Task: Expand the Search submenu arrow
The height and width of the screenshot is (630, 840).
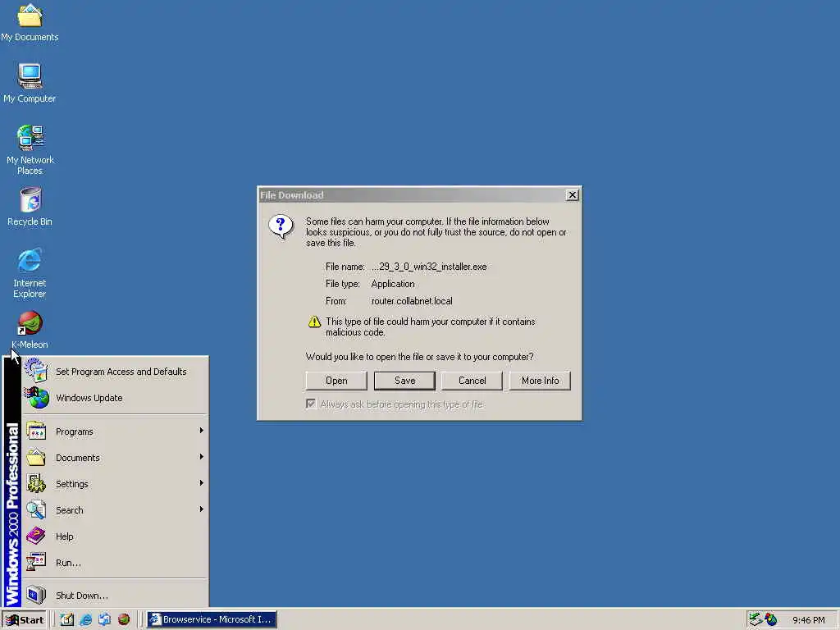Action: (202, 509)
